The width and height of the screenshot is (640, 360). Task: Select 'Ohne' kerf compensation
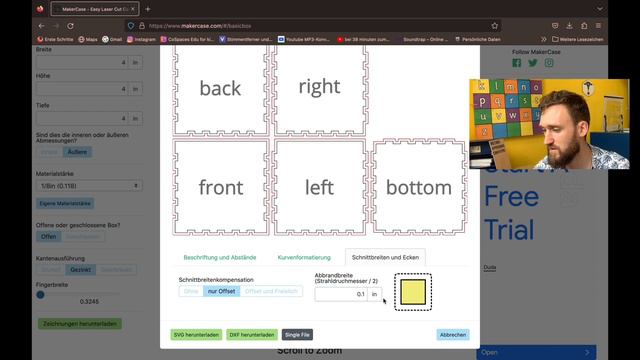tap(191, 291)
